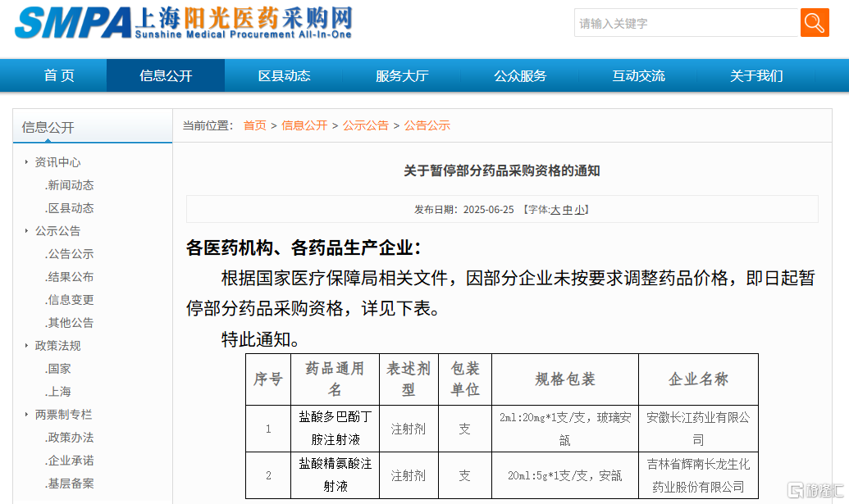Click table header 包装单位

[x=465, y=379]
